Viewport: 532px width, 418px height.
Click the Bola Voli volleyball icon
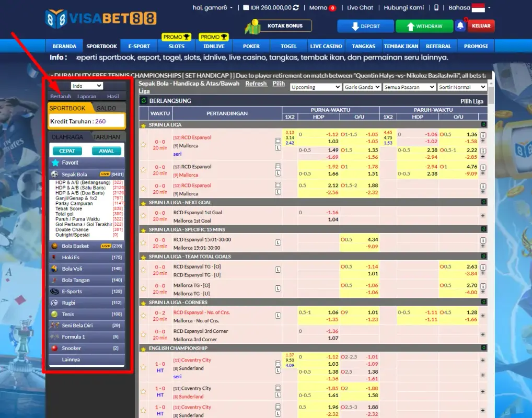(54, 269)
